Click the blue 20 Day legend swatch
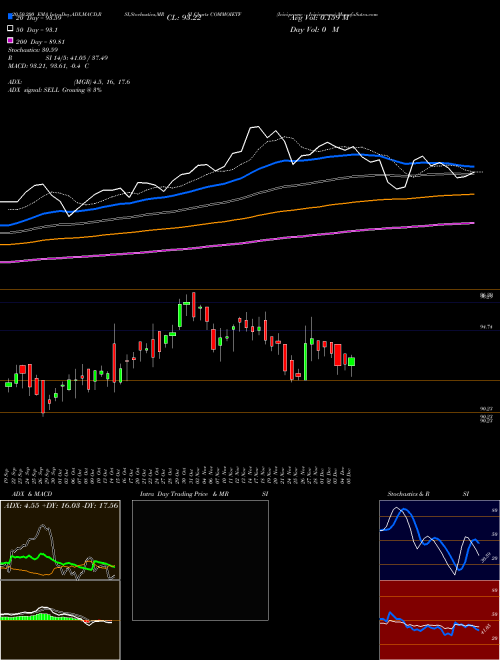This screenshot has height=660, width=500. (x=10, y=17)
